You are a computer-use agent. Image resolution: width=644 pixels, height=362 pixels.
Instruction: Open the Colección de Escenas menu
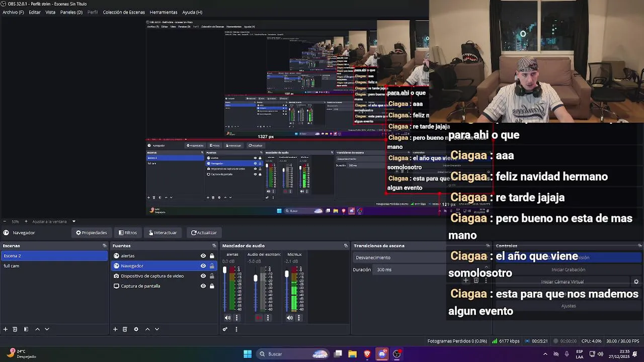click(124, 12)
